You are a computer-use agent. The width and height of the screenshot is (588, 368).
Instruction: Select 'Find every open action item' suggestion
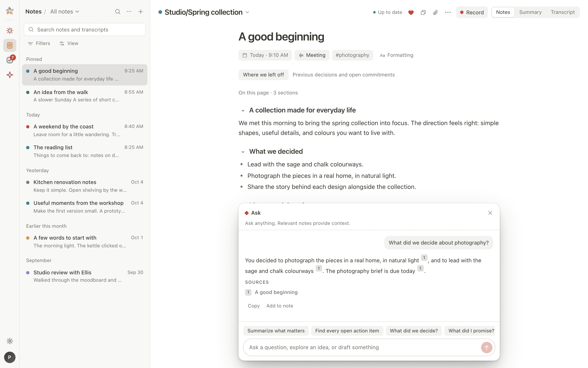coord(347,331)
